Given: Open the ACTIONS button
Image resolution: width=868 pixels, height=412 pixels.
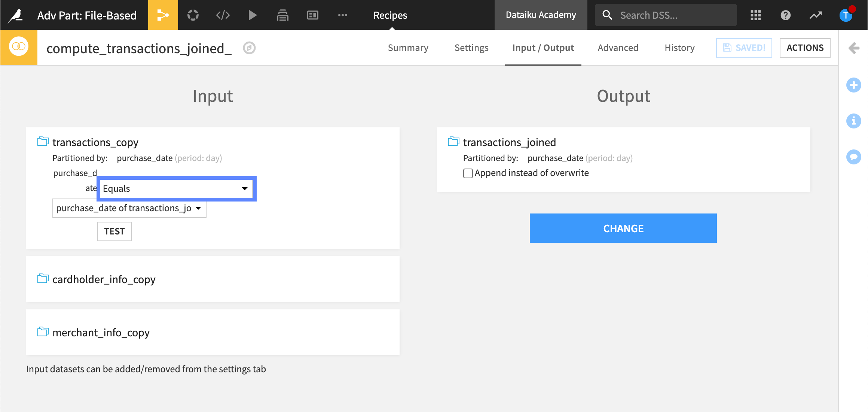Looking at the screenshot, I should click(x=805, y=48).
